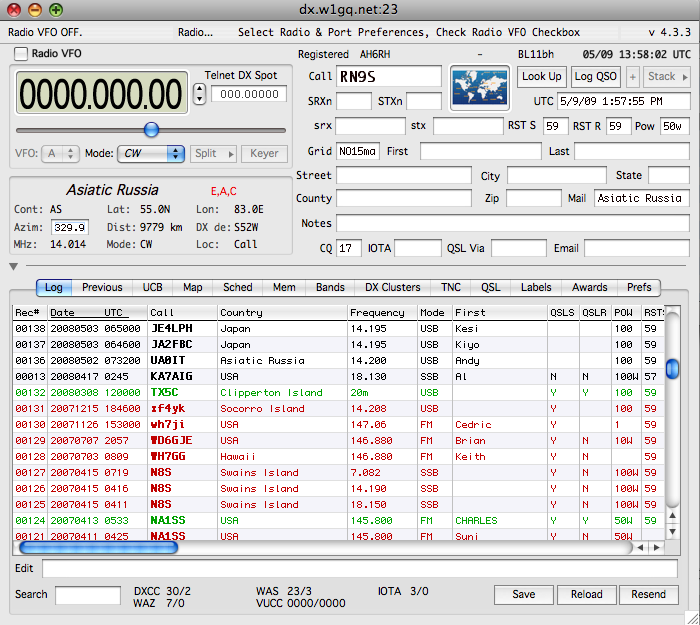Click the frequency tuning slider knob

point(151,130)
